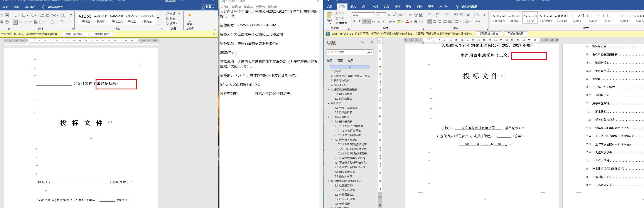Toggle Bold in right Word ribbon
This screenshot has height=208, width=644.
tap(354, 22)
